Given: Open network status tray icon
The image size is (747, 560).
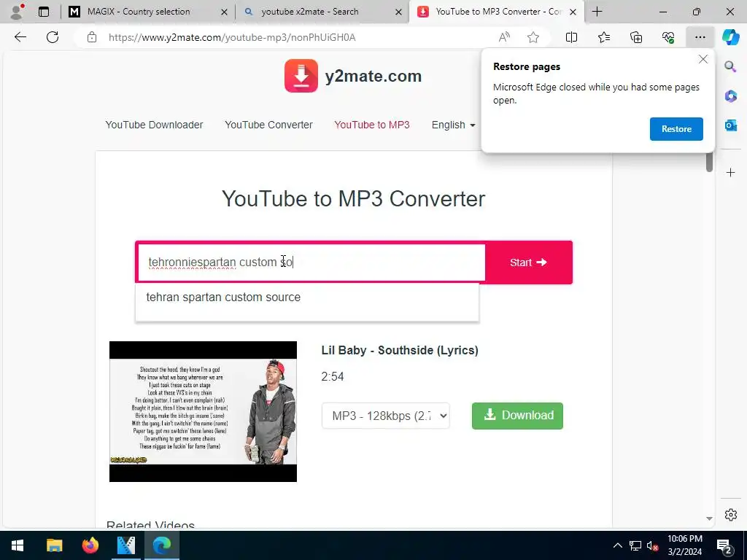Looking at the screenshot, I should tap(635, 545).
